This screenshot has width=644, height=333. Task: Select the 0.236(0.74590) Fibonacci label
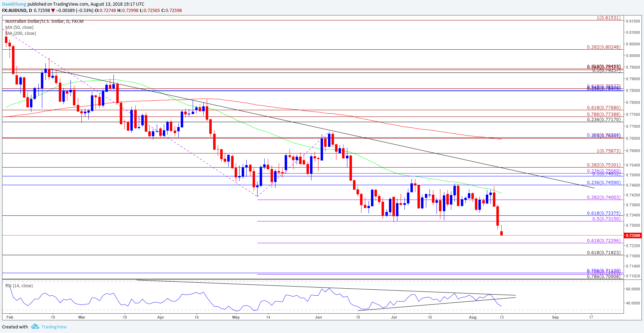(x=604, y=183)
